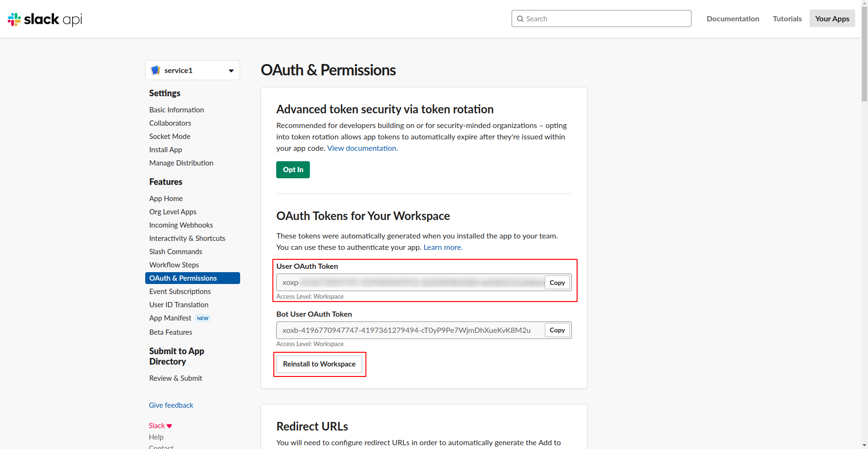Copy the User OAuth Token
This screenshot has width=868, height=449.
pos(557,283)
